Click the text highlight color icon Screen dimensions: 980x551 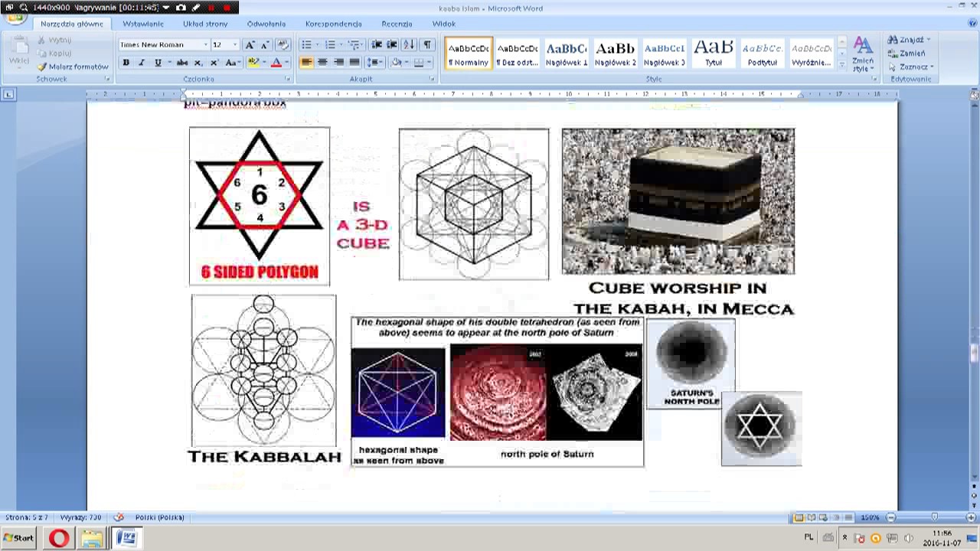coord(253,63)
